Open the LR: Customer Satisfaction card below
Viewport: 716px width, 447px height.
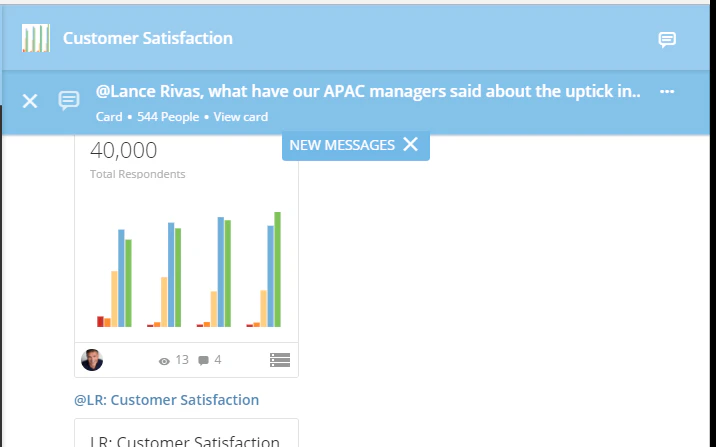[x=186, y=433]
